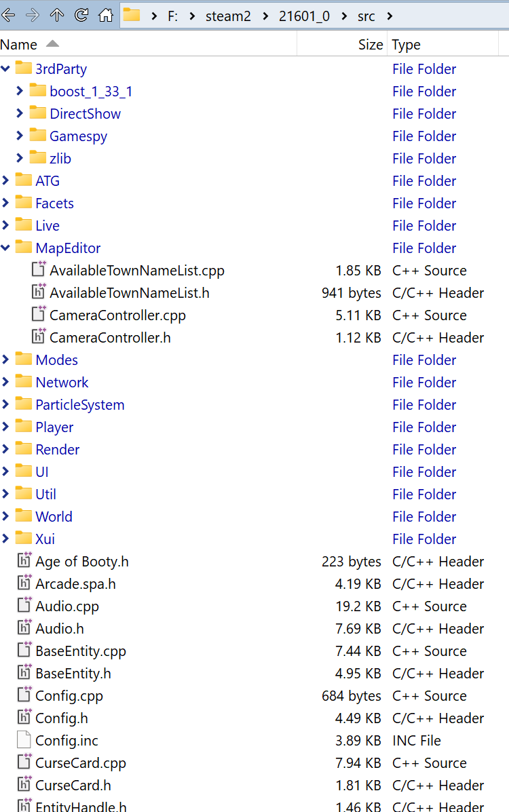Select the Gamespy folder icon

click(x=38, y=134)
